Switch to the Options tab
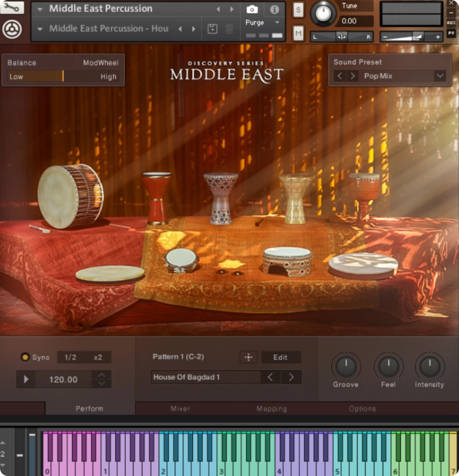The image size is (459, 476). coord(362,409)
